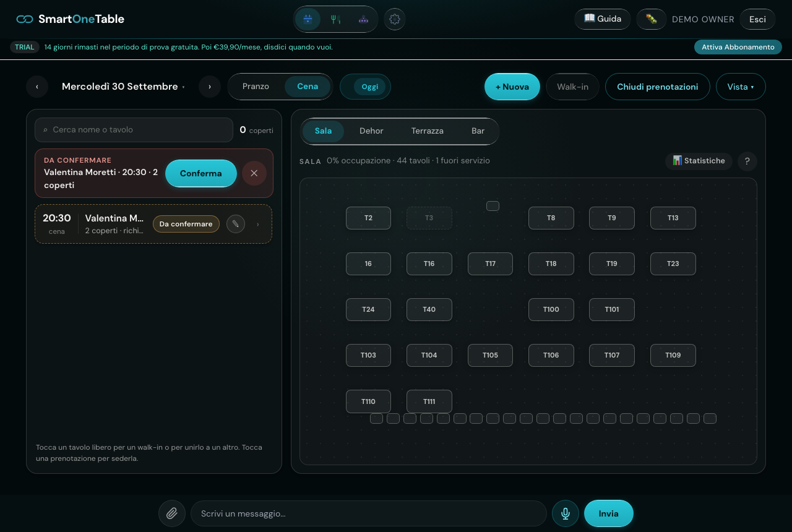Open the question mark help button
The height and width of the screenshot is (532, 792).
click(x=747, y=161)
